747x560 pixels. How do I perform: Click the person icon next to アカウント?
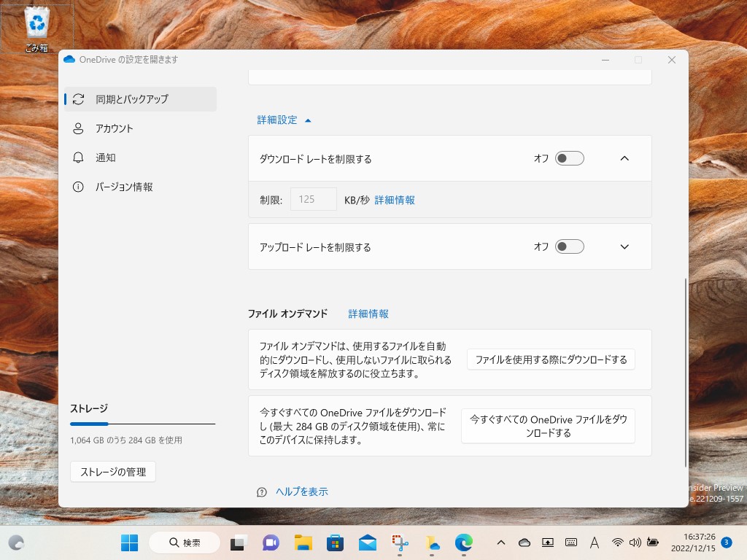click(79, 128)
